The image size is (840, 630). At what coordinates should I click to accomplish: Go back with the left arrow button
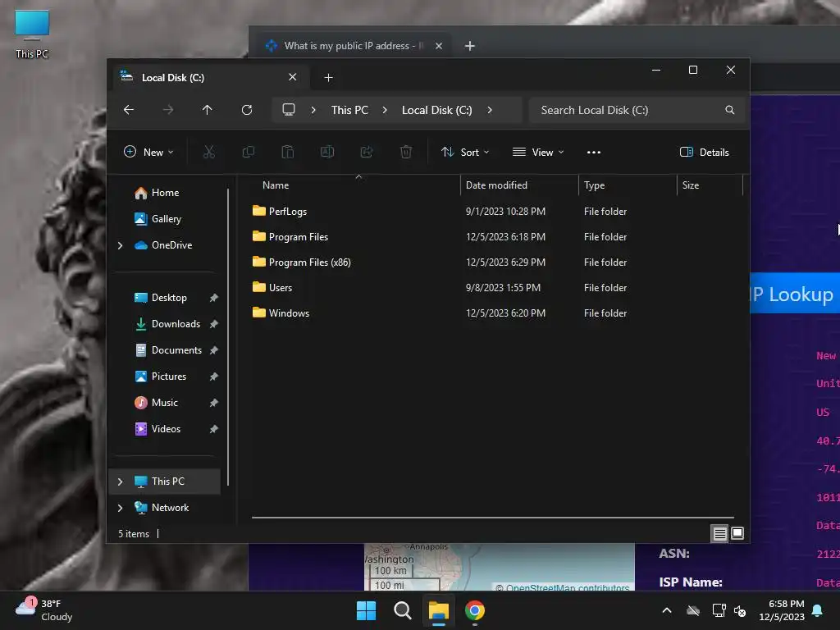pyautogui.click(x=129, y=110)
